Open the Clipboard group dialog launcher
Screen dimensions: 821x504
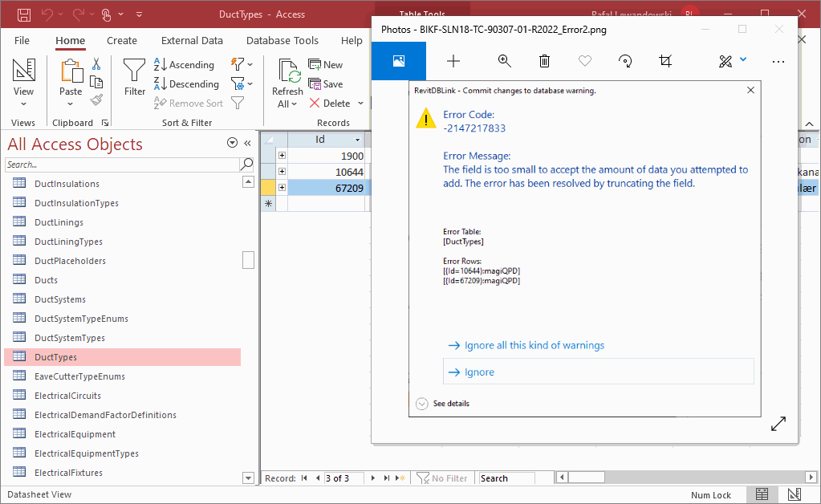click(x=105, y=123)
